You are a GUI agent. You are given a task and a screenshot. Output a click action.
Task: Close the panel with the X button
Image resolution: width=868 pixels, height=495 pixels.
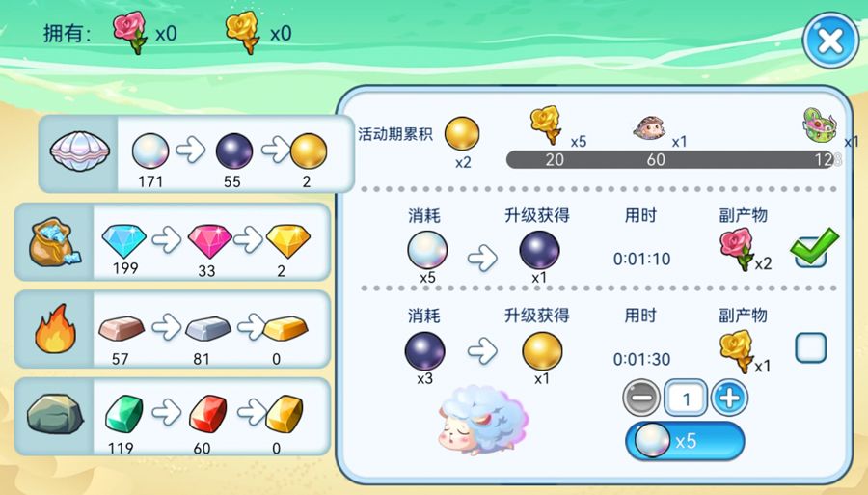[x=830, y=41]
